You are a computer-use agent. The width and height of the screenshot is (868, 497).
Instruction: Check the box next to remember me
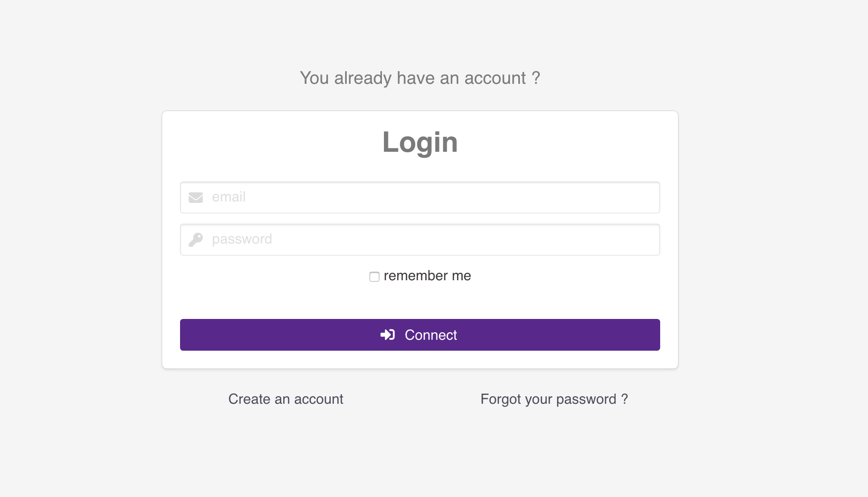374,277
